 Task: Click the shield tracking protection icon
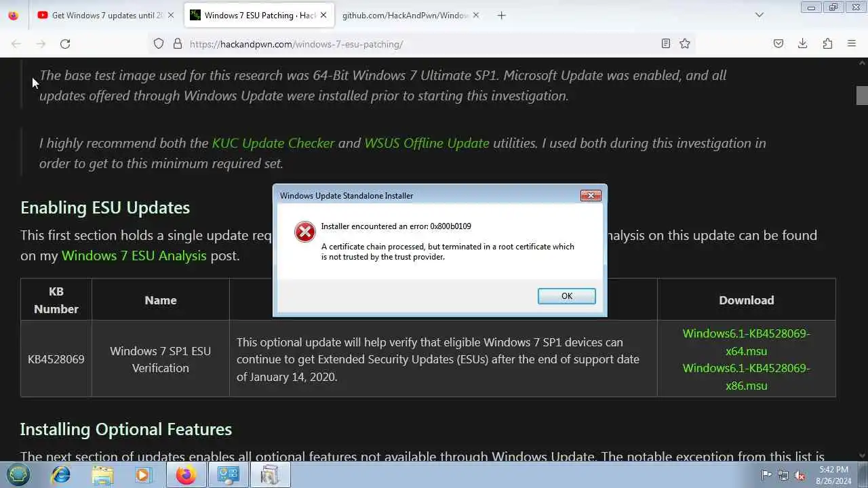point(159,44)
